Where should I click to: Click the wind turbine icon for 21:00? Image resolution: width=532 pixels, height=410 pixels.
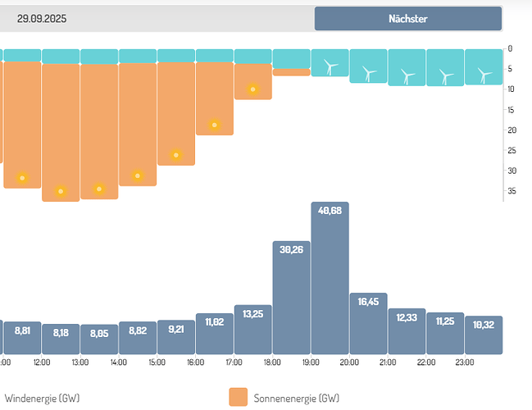[407, 76]
